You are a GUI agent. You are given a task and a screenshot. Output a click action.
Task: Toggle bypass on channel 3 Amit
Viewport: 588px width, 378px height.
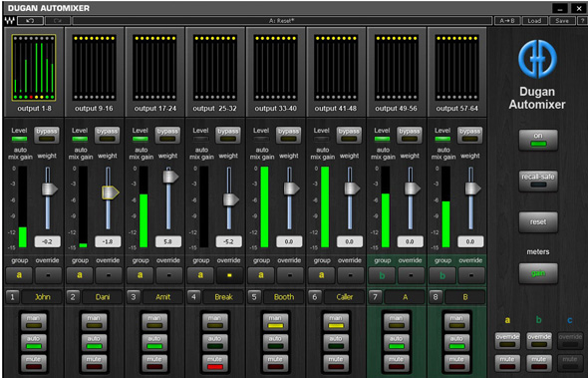tap(167, 135)
